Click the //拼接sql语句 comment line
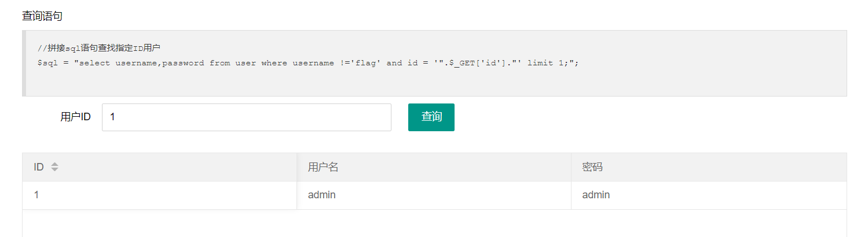This screenshot has width=868, height=237. tap(99, 48)
